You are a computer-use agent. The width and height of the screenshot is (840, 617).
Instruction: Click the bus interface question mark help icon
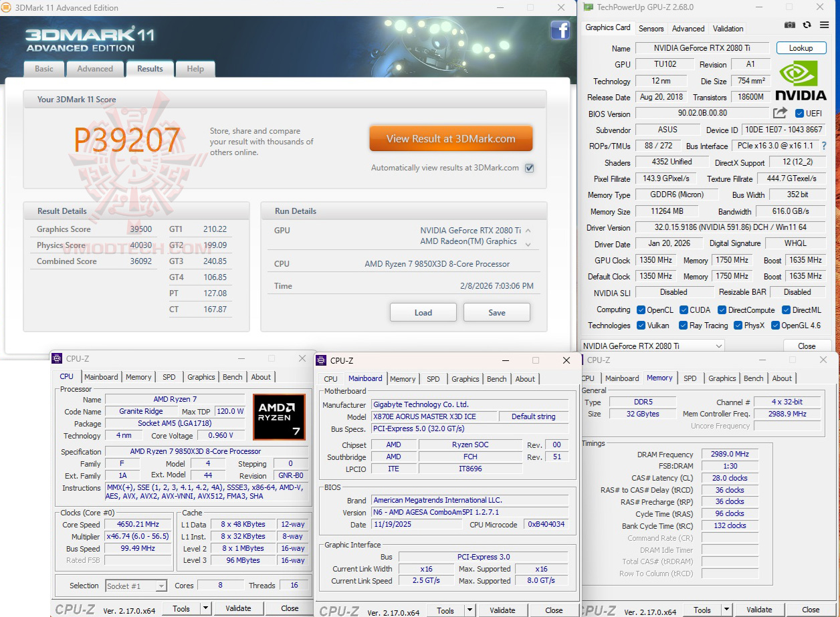(823, 146)
